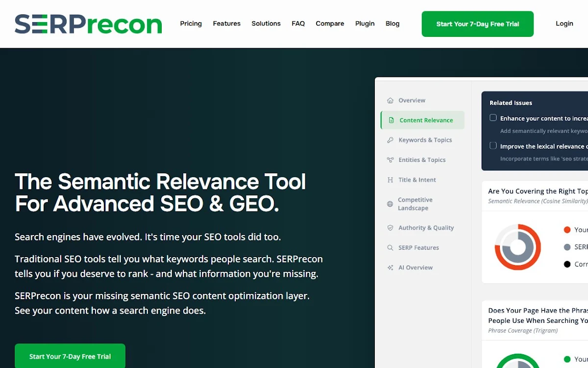Click the Overview home icon
The width and height of the screenshot is (588, 368).
tap(391, 101)
